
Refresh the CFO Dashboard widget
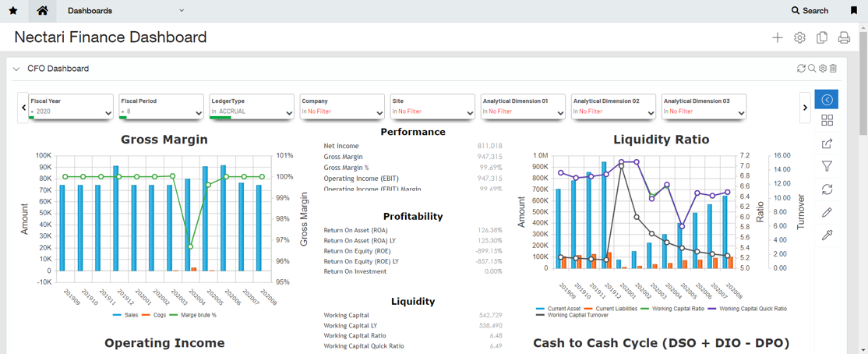(x=801, y=68)
